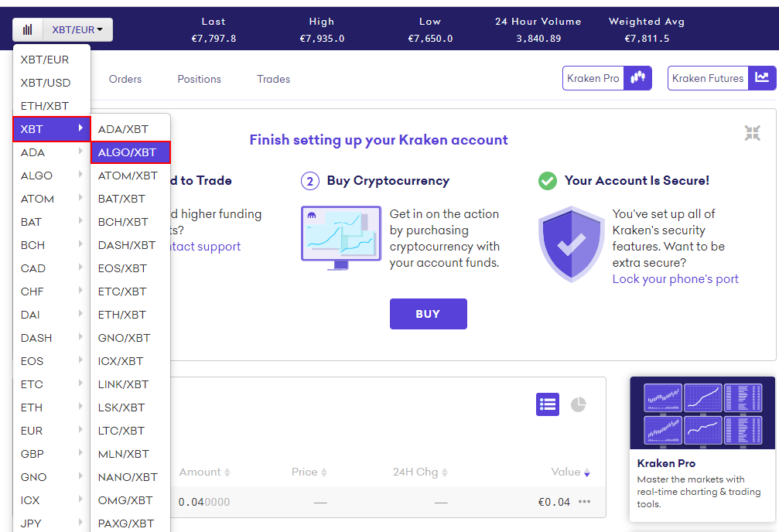
Task: Click the Buy Cryptocurrency monitor illustration
Action: [x=340, y=237]
